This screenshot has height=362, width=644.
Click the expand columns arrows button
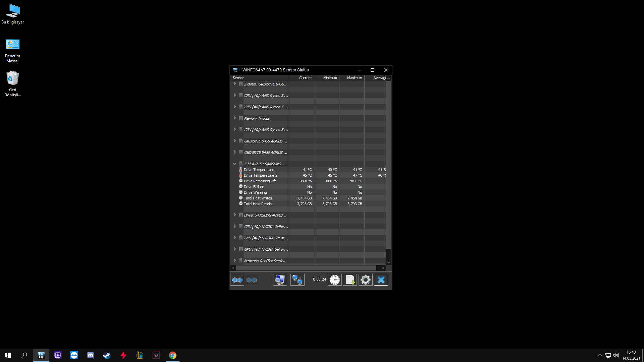point(237,280)
